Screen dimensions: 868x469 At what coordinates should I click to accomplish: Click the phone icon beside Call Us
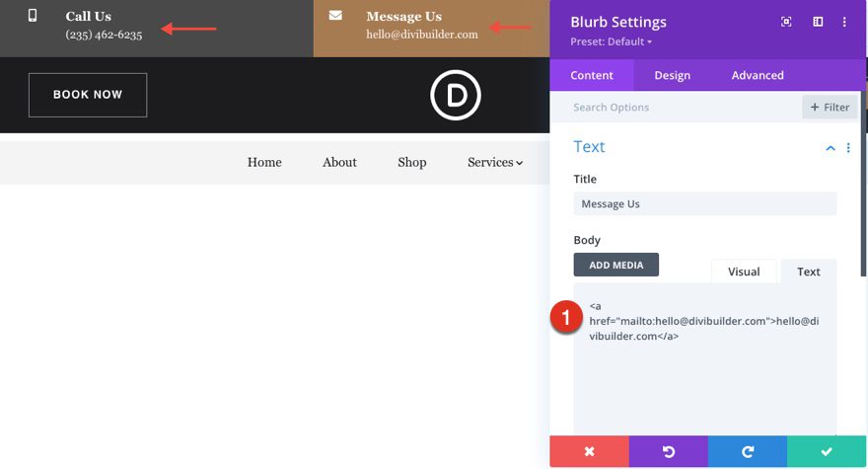tap(33, 16)
